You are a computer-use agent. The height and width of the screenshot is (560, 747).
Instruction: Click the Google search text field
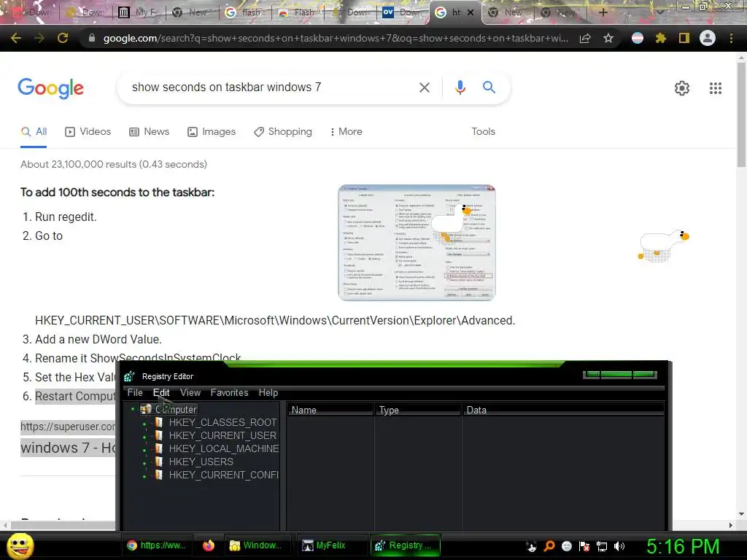click(271, 87)
